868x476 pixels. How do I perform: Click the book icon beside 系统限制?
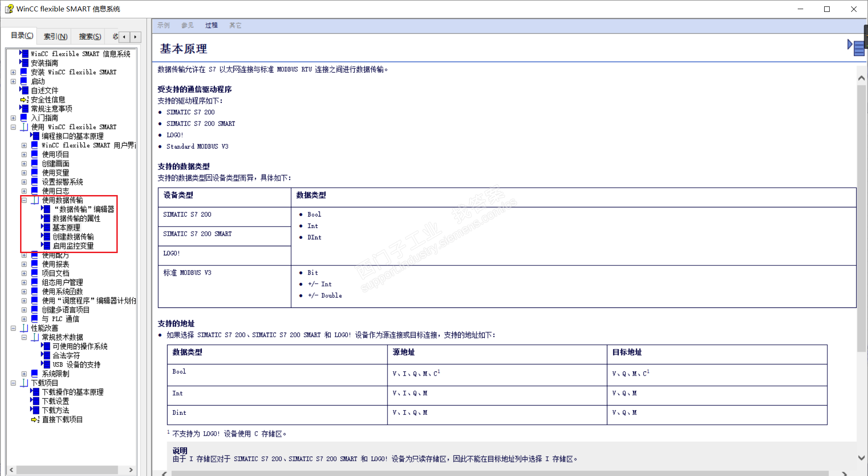35,373
